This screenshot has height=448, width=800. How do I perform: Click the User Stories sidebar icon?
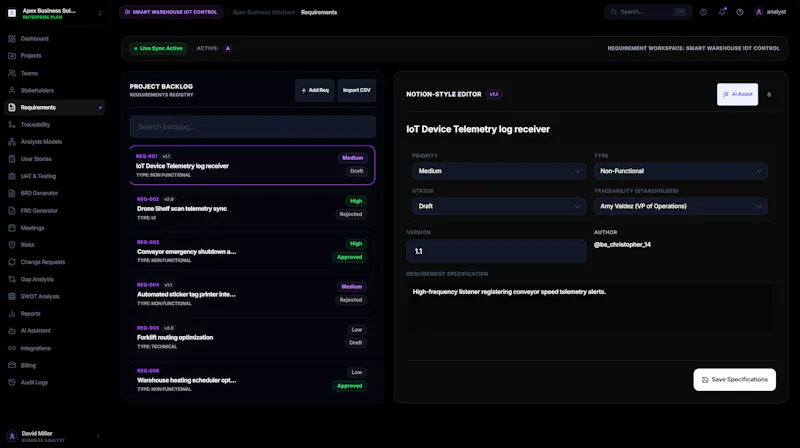coord(12,159)
